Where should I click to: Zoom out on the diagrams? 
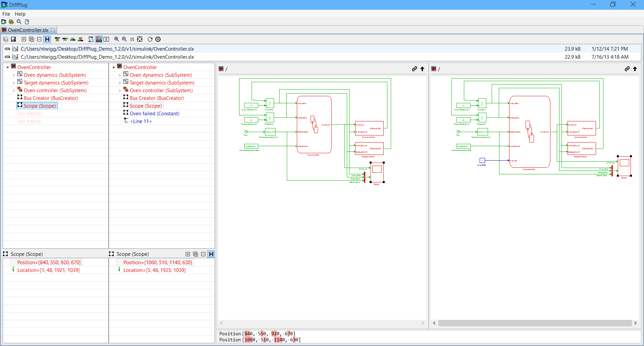124,39
